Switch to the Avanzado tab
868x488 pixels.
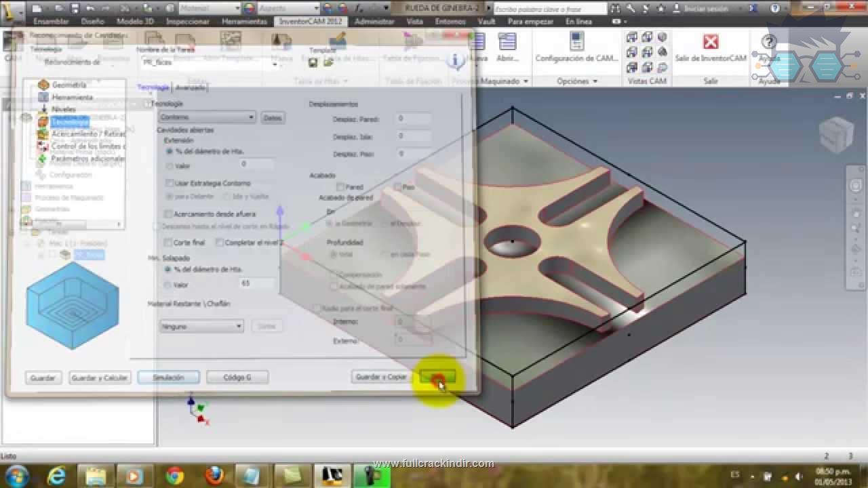191,87
